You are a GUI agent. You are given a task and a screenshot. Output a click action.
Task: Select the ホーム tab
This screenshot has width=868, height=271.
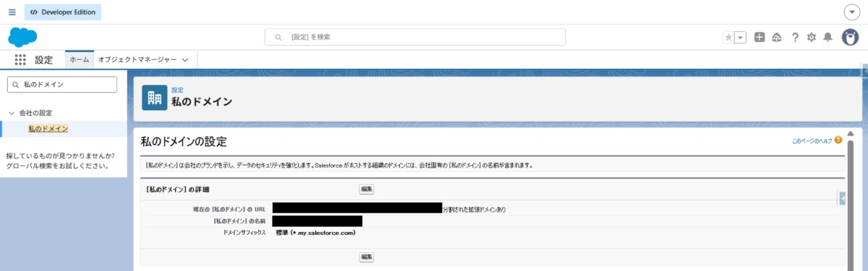80,60
